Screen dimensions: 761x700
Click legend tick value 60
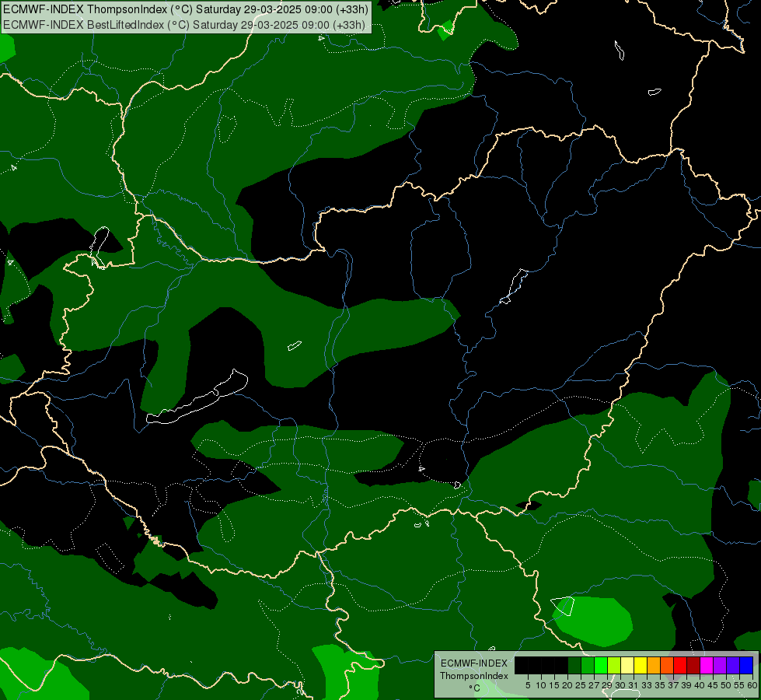point(752,685)
